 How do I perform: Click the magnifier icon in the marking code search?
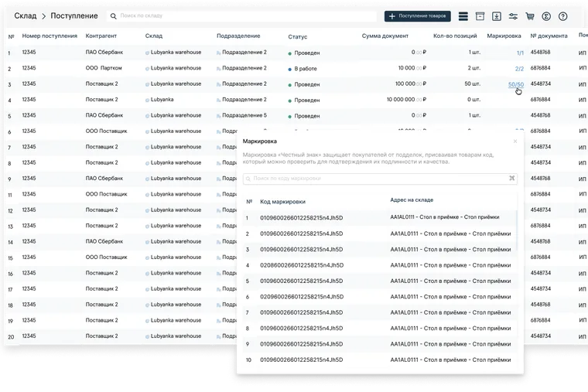click(248, 179)
